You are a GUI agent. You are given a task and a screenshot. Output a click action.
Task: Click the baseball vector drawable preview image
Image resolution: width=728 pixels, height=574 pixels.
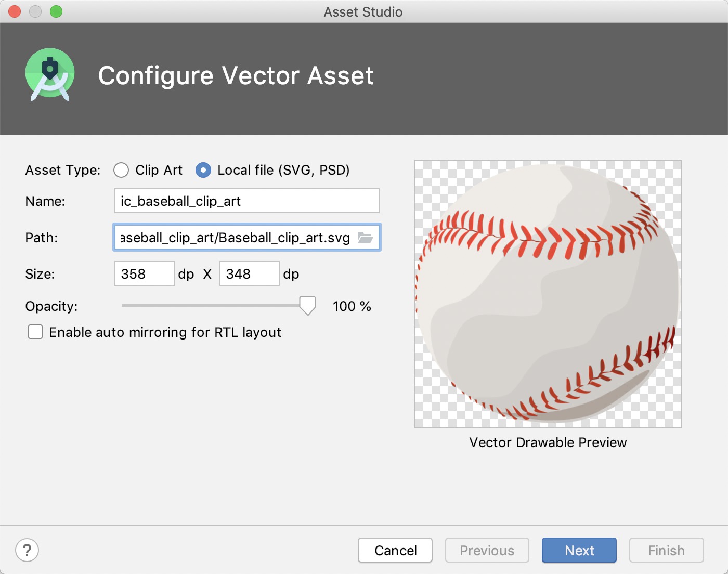point(548,294)
